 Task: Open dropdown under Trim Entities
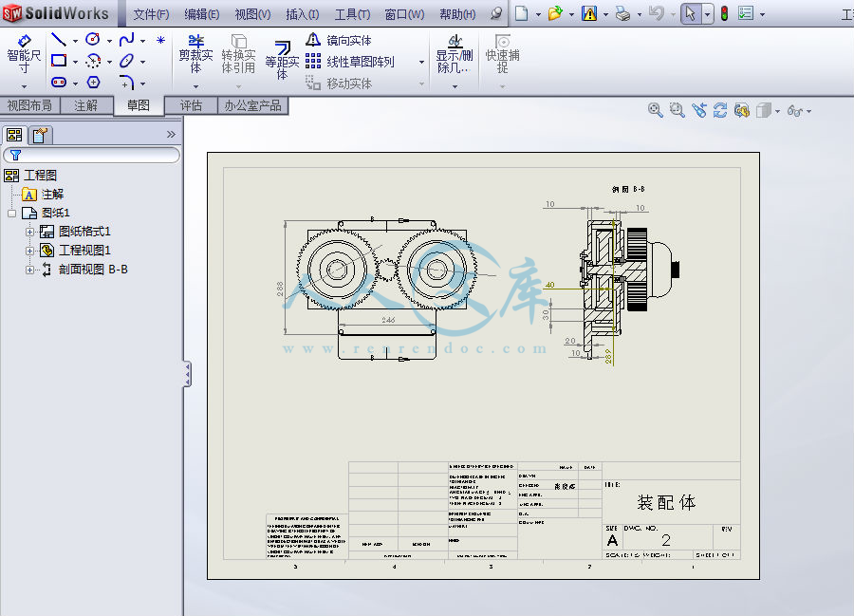tap(195, 86)
